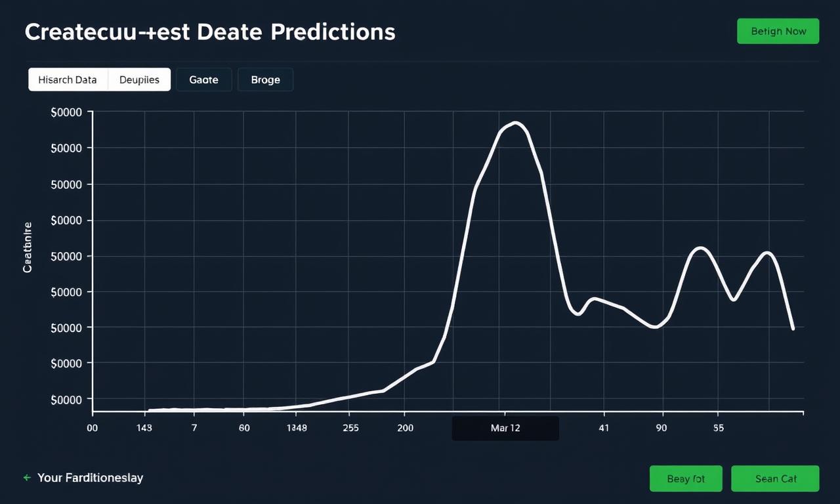Click the 60 label on the x-axis

click(x=244, y=428)
